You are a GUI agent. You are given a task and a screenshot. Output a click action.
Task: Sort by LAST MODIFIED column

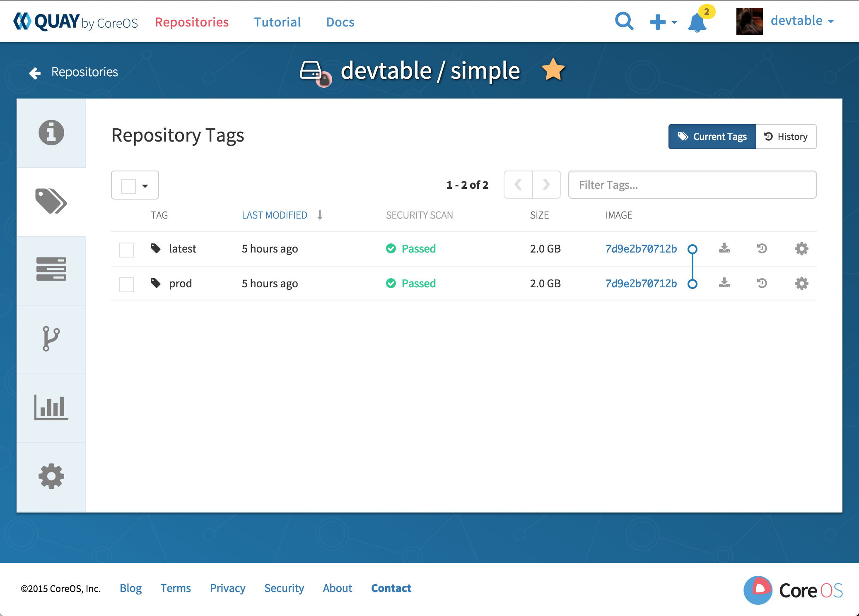(x=275, y=215)
